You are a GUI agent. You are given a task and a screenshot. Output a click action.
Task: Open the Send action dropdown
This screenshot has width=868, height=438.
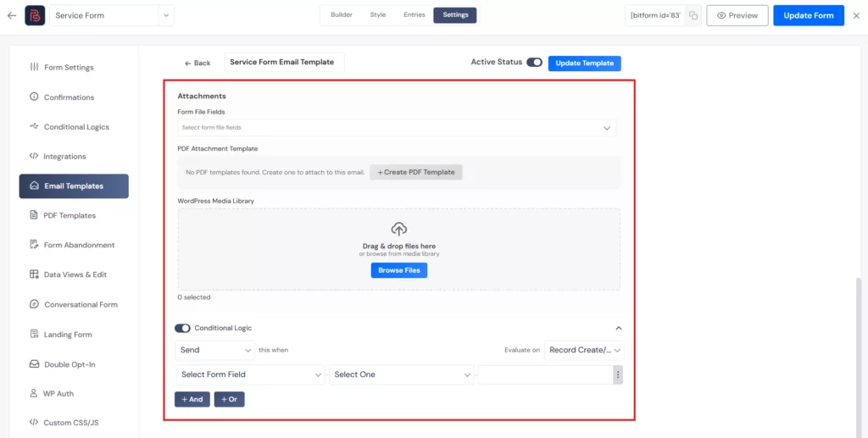point(214,350)
